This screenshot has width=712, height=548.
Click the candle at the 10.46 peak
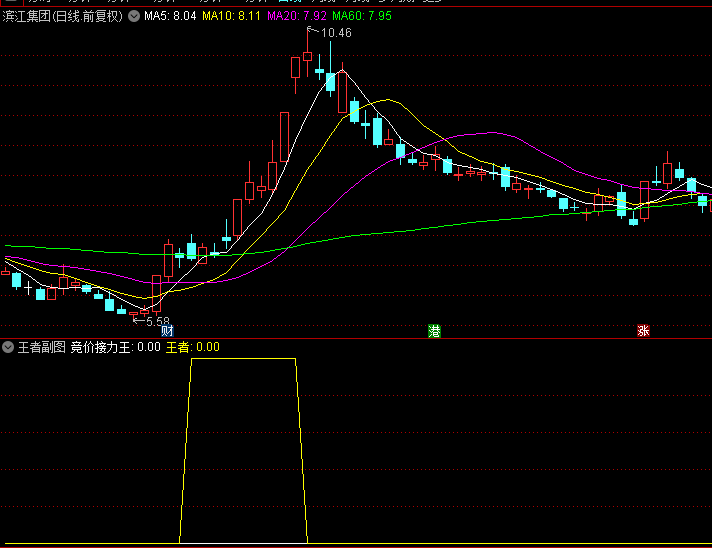pos(307,58)
